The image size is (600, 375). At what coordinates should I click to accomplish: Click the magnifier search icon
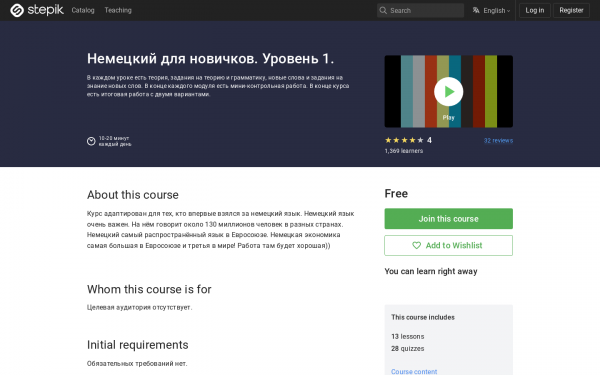click(x=383, y=10)
